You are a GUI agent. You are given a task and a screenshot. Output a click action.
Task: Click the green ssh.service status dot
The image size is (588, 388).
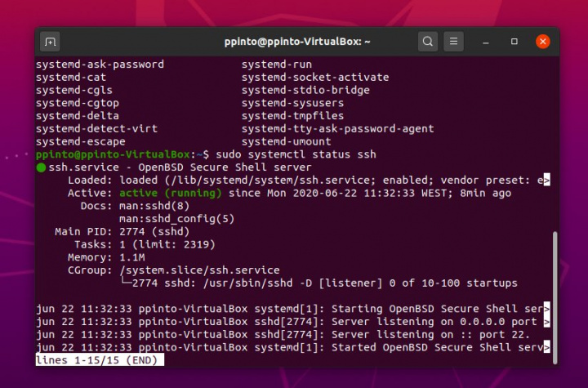point(41,167)
